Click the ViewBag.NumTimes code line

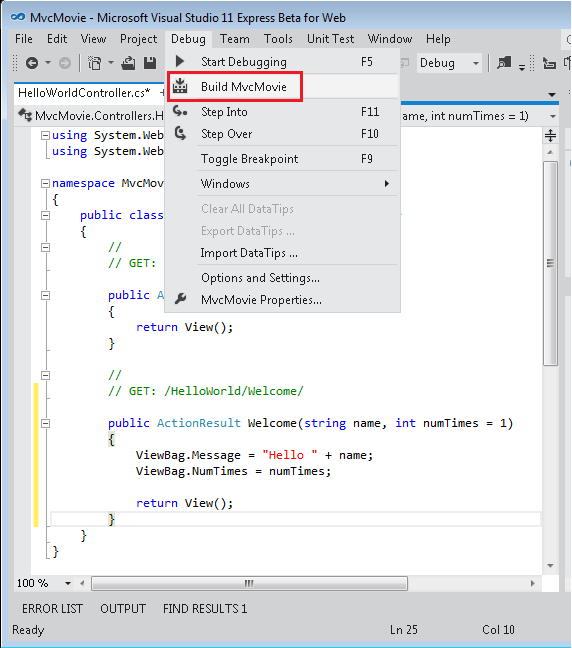pyautogui.click(x=234, y=471)
